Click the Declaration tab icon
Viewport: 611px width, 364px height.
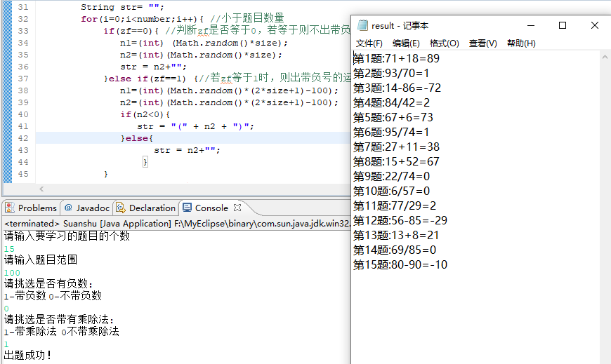click(x=121, y=208)
